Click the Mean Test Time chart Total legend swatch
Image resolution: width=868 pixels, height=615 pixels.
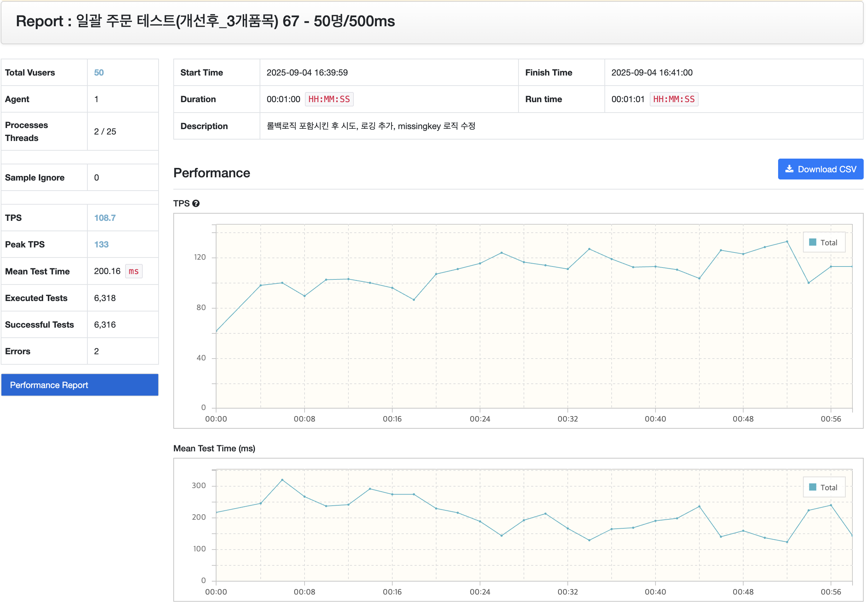pyautogui.click(x=812, y=487)
